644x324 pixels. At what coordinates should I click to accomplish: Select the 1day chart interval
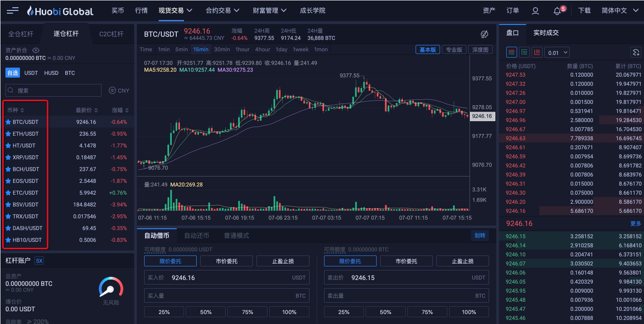[281, 49]
